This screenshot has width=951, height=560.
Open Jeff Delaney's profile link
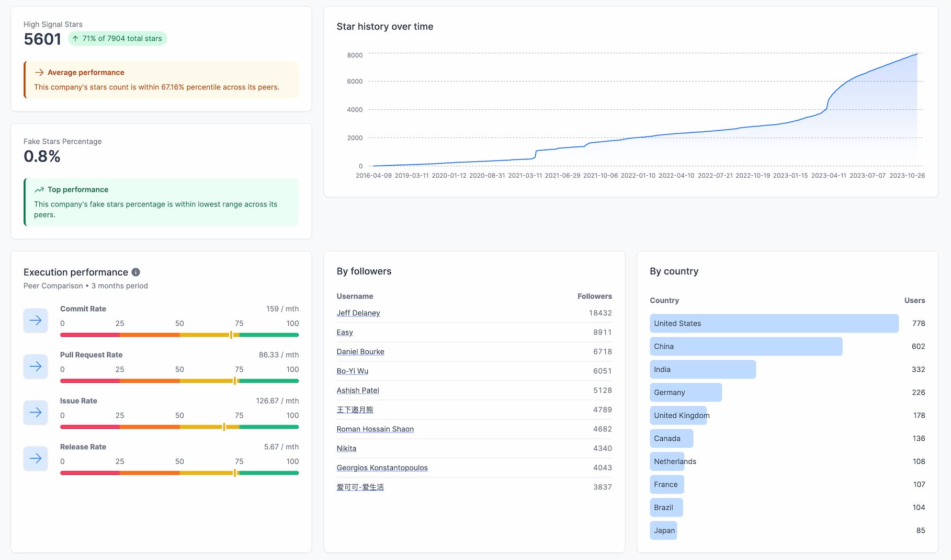click(x=358, y=313)
